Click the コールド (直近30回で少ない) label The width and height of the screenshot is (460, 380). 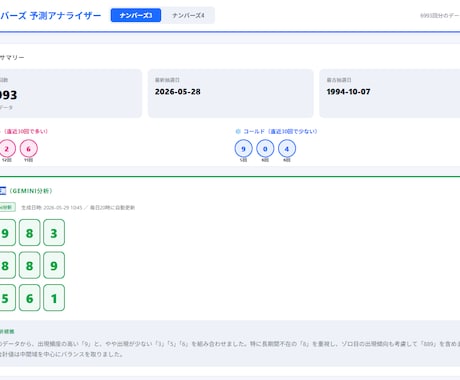pos(280,131)
